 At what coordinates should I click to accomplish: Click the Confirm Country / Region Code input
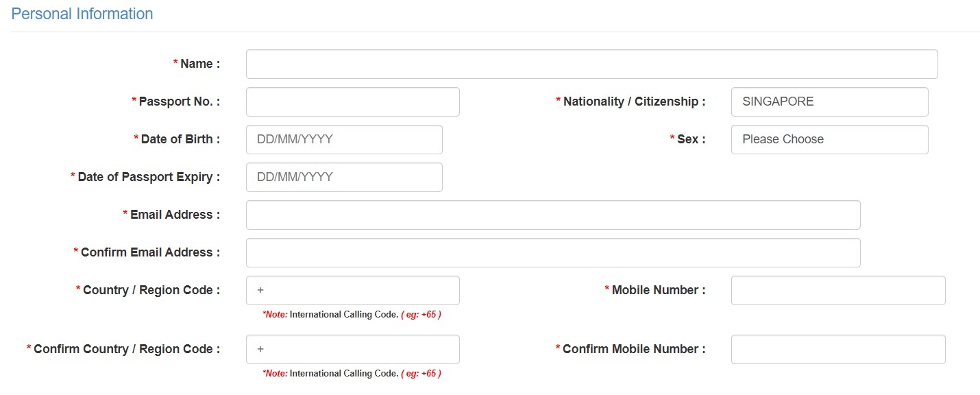point(352,349)
